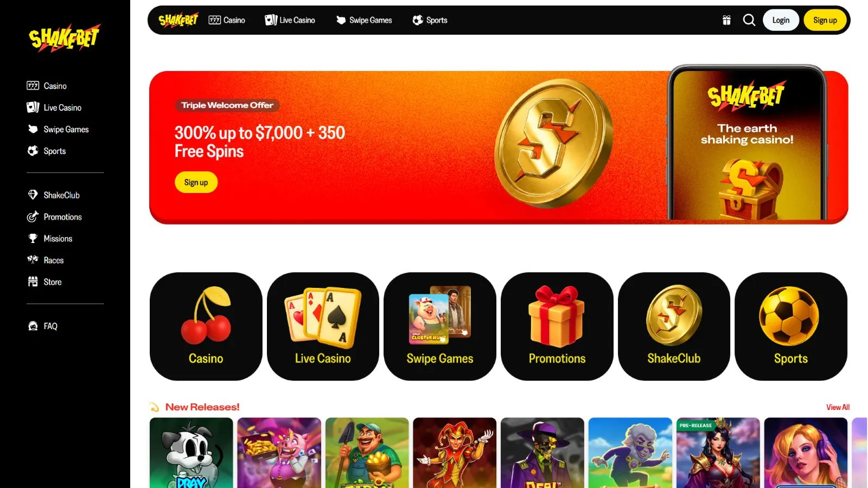The width and height of the screenshot is (868, 488).
Task: Click the ShakeBet logo in the sidebar
Action: point(65,38)
